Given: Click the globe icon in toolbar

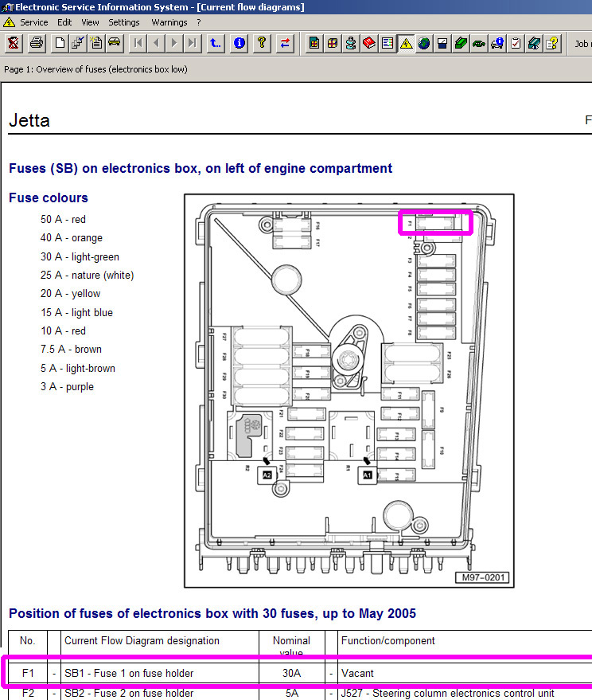Looking at the screenshot, I should tap(424, 43).
